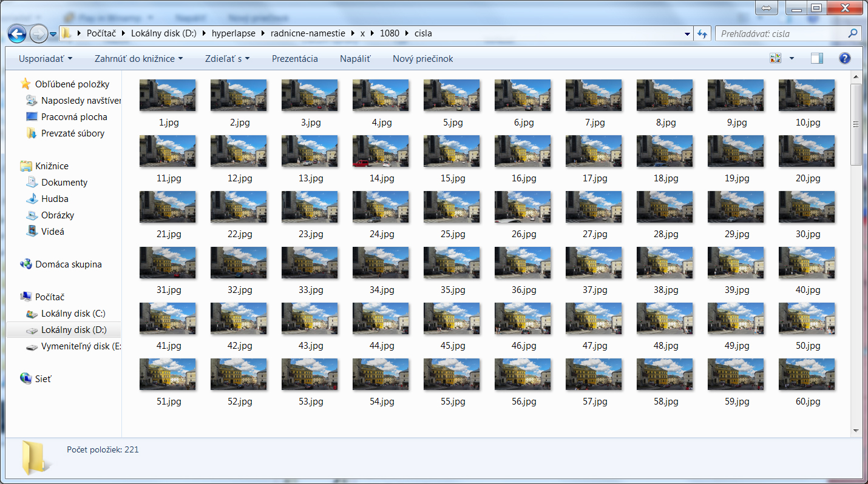Open 'Lokálny disk (C:)' in sidebar

click(x=66, y=314)
